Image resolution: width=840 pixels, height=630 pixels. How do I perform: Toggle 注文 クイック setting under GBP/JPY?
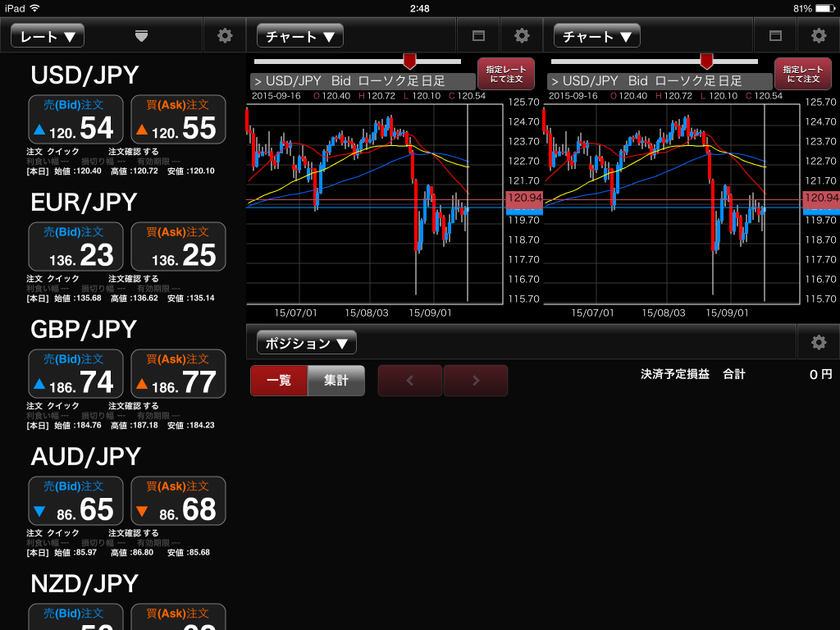pos(53,406)
